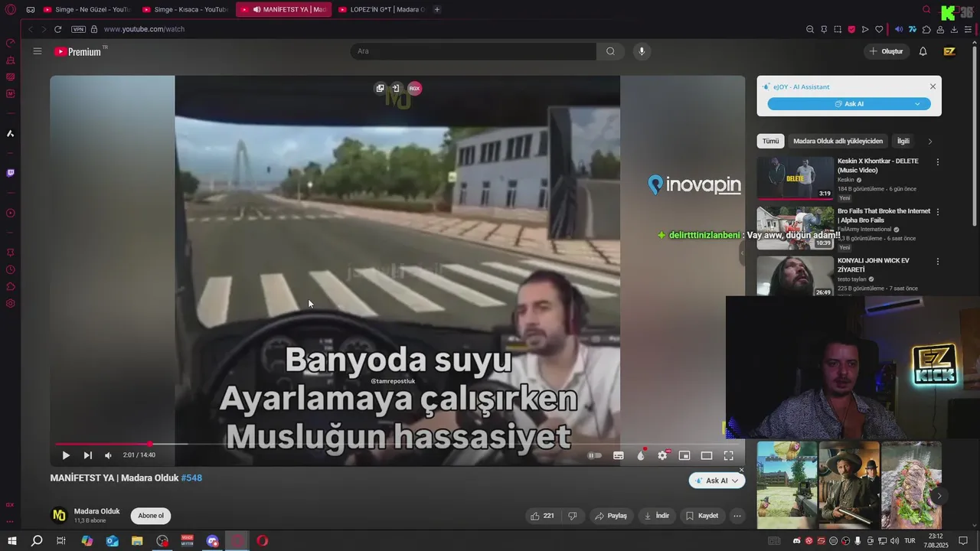Open options for KONYALI JOHN WICK video

coord(937,262)
